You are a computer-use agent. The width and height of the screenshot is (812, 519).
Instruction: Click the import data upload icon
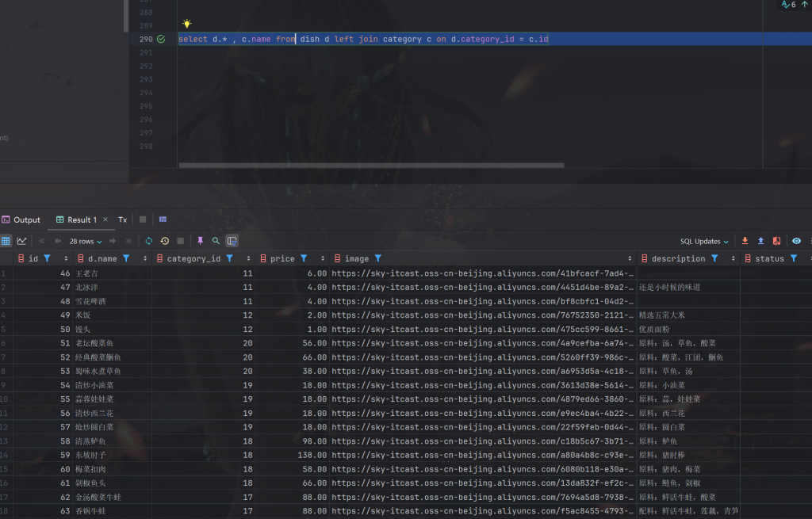pyautogui.click(x=760, y=241)
